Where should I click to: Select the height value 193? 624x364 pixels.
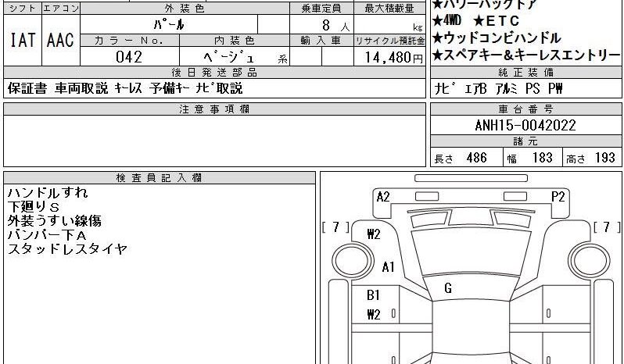coord(605,158)
